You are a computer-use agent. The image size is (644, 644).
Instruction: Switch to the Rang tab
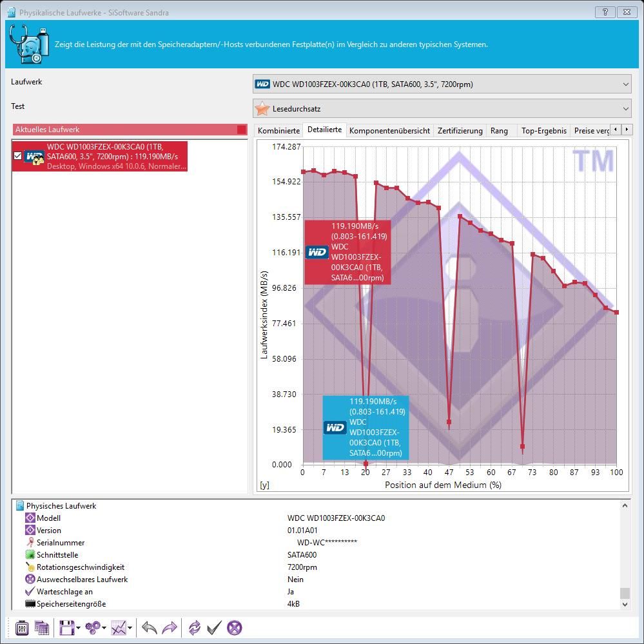tap(499, 131)
